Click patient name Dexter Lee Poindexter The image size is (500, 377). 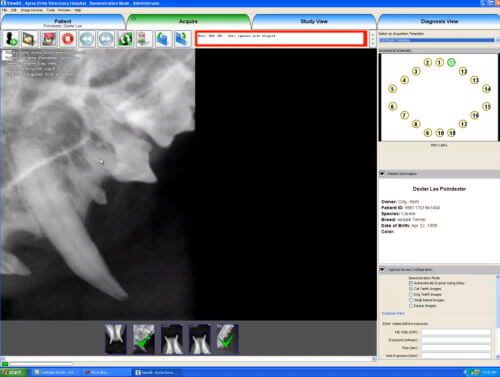[x=439, y=189]
